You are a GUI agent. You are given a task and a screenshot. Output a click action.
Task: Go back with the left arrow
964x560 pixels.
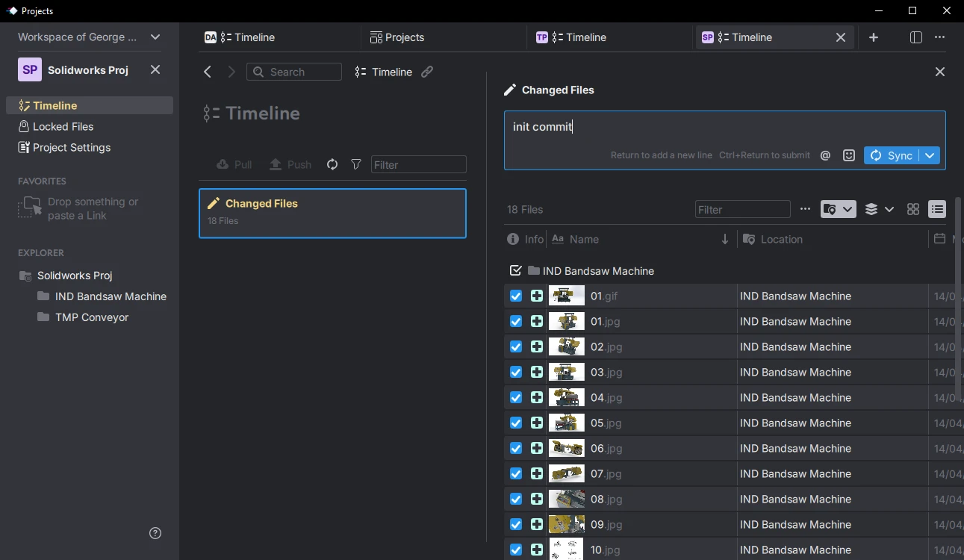(x=208, y=72)
